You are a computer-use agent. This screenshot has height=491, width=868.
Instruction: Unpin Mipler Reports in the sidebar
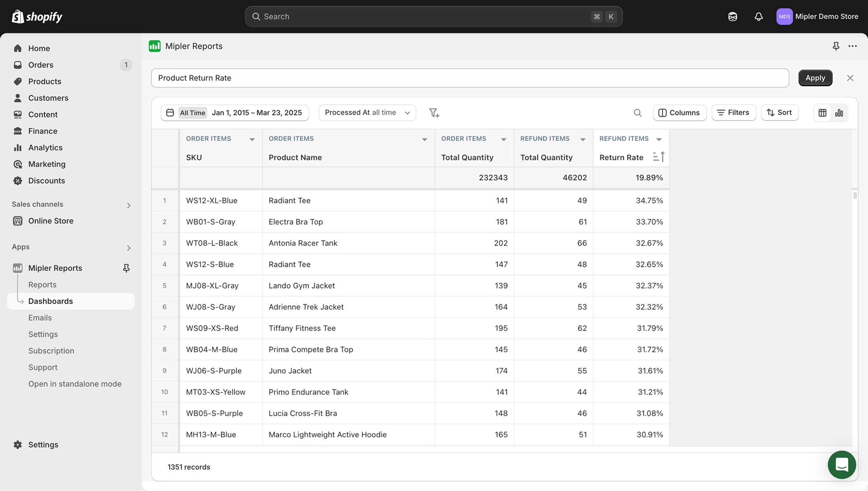[126, 268]
